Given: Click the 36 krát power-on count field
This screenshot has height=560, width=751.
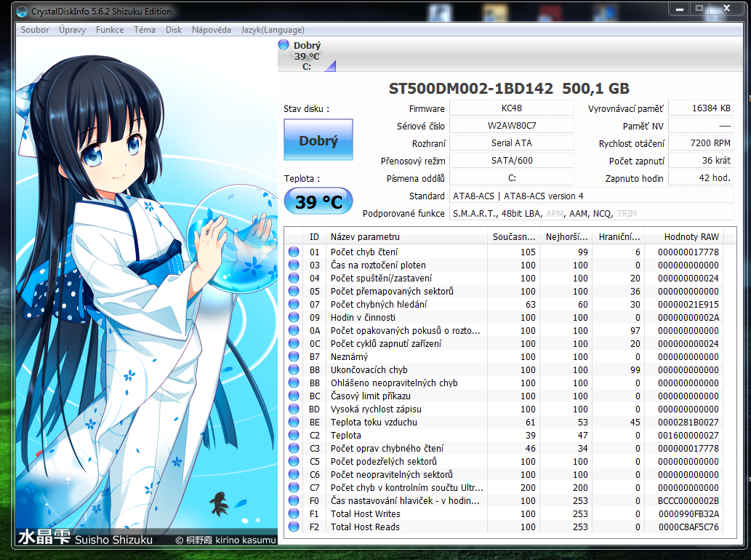Looking at the screenshot, I should click(x=701, y=161).
